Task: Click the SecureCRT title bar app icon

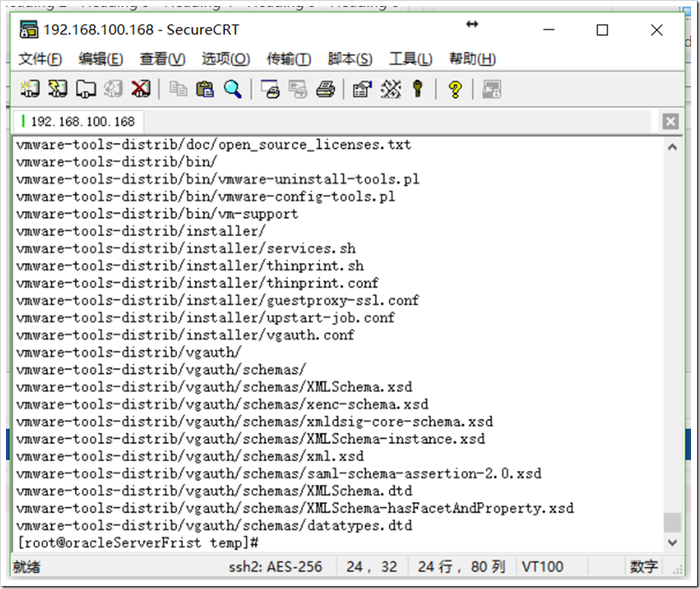Action: tap(29, 29)
